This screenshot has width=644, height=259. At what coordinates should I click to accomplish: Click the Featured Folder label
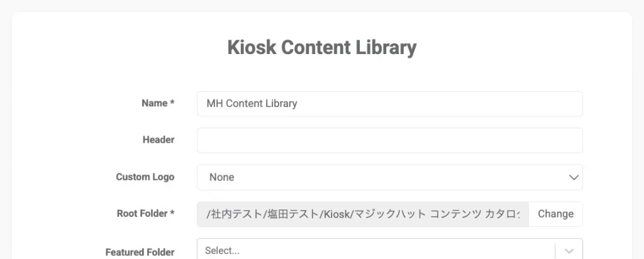[140, 251]
